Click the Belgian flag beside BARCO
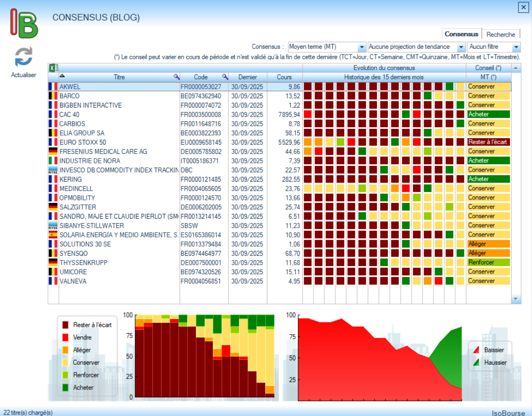Viewport: 532px width, 416px height. 53,95
